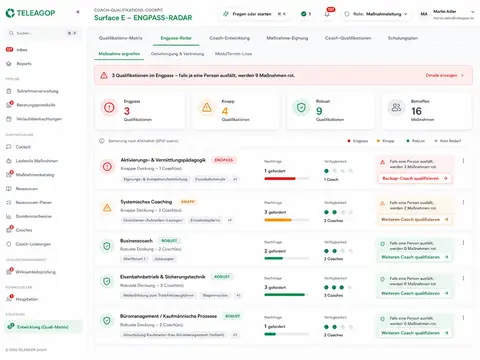The height and width of the screenshot is (360, 480).
Task: Click the Engpass legend entry
Action: point(358,141)
